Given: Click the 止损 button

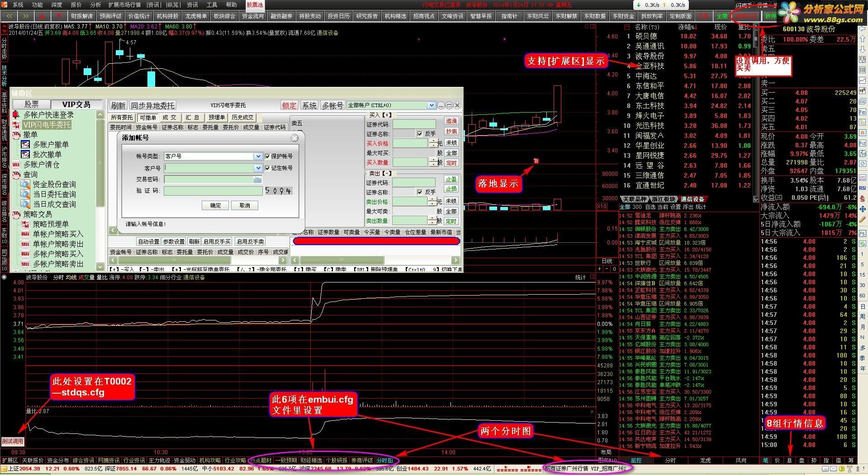Looking at the screenshot, I should (451, 189).
